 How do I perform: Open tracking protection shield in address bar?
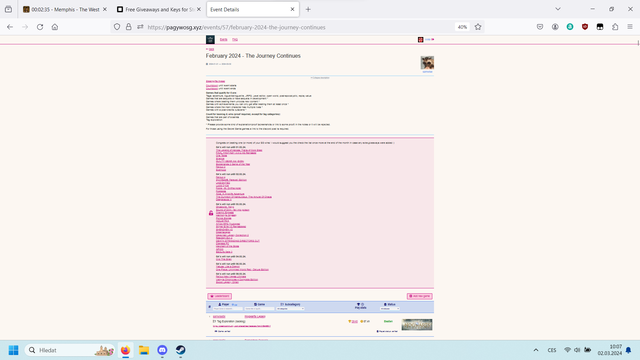click(117, 27)
